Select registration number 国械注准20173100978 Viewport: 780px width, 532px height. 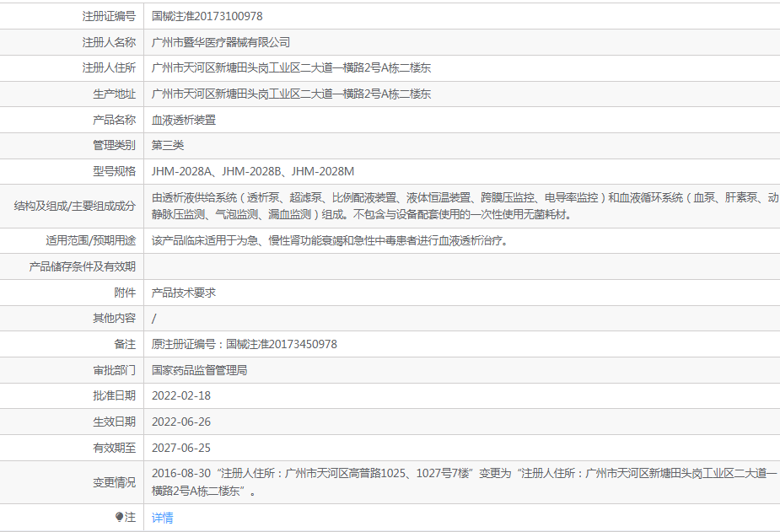coord(207,16)
